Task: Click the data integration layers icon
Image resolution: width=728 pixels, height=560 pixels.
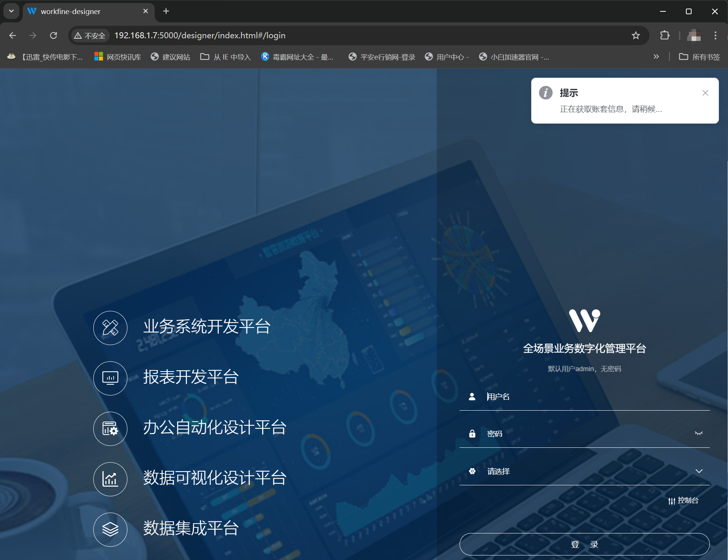Action: coord(110,529)
